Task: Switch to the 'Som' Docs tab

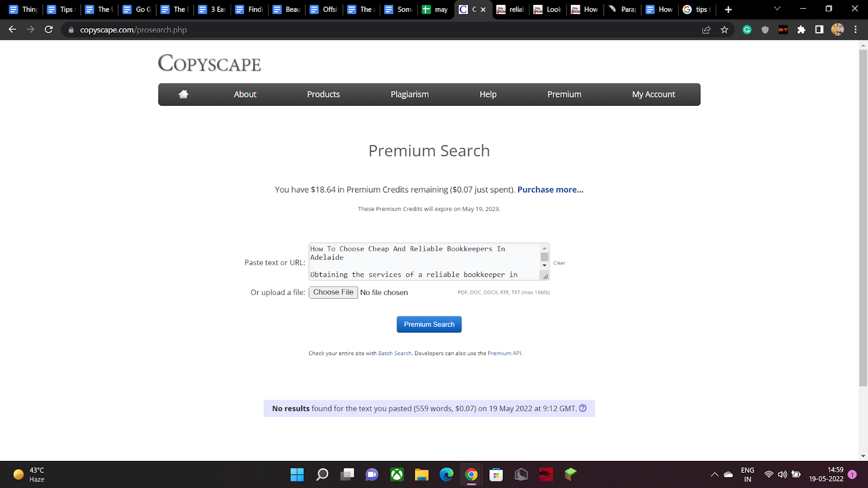Action: click(x=399, y=9)
